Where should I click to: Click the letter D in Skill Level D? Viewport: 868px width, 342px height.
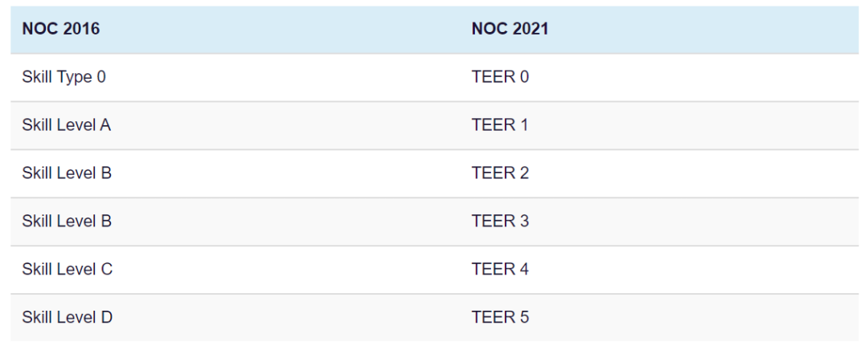pyautogui.click(x=106, y=318)
